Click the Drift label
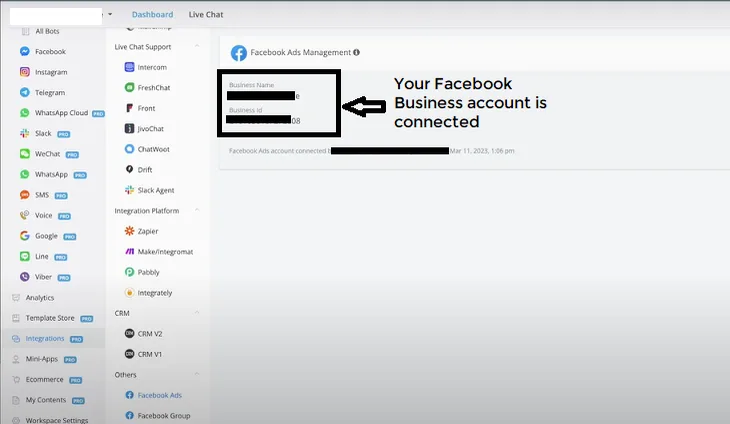 (x=145, y=169)
